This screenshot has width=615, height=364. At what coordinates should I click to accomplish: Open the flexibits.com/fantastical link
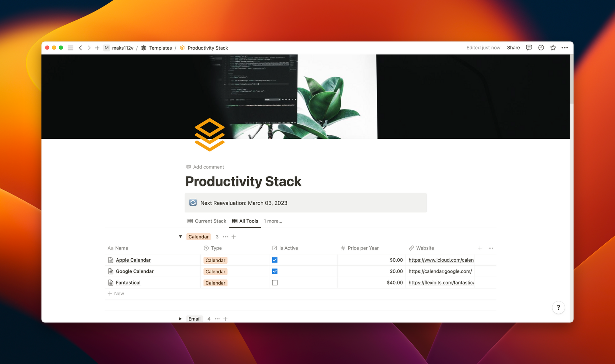(x=441, y=283)
